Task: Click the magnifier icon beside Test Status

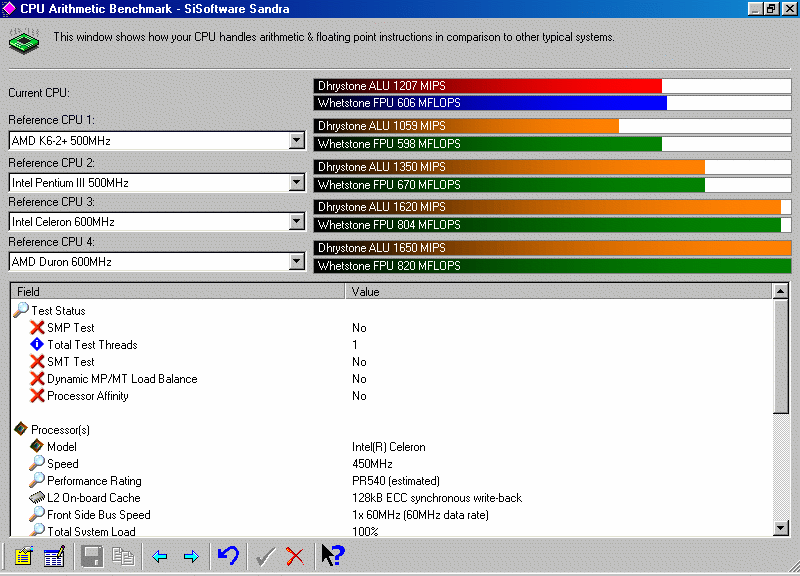Action: (x=21, y=310)
